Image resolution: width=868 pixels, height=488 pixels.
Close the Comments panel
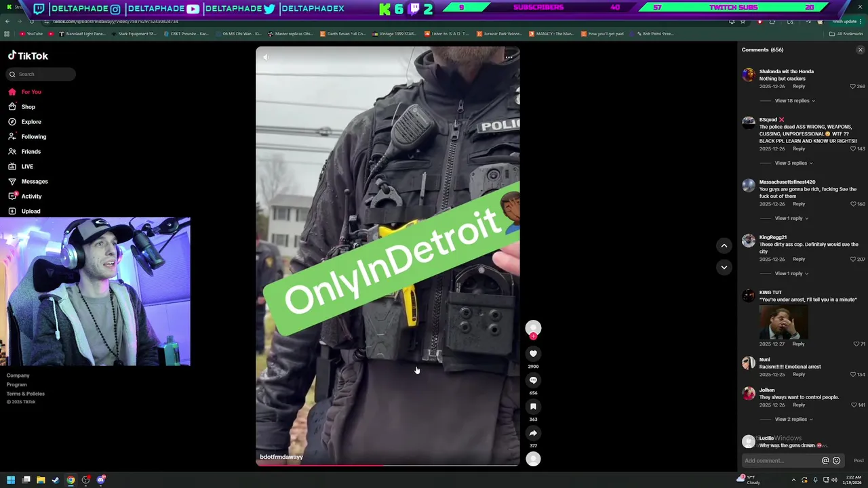860,50
